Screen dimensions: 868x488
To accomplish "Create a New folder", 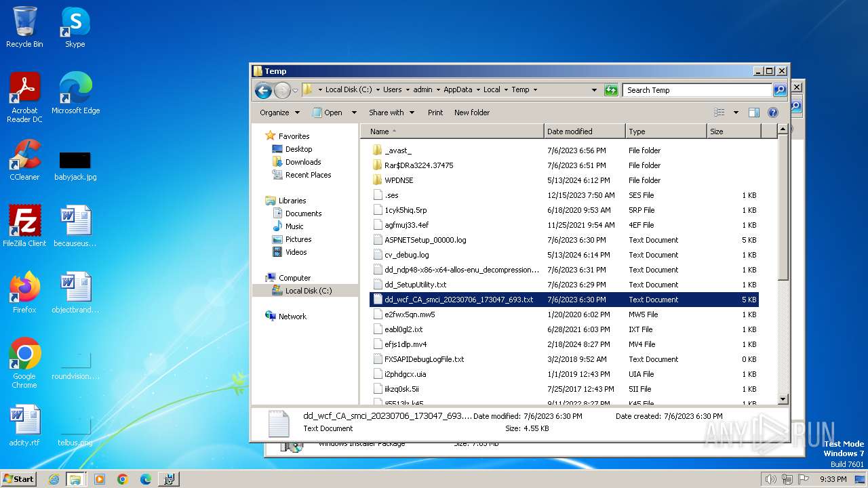I will click(x=472, y=113).
